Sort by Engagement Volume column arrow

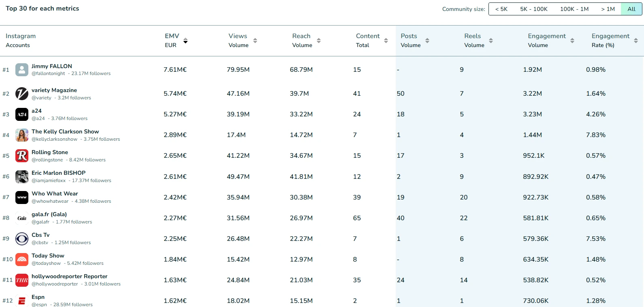[572, 41]
